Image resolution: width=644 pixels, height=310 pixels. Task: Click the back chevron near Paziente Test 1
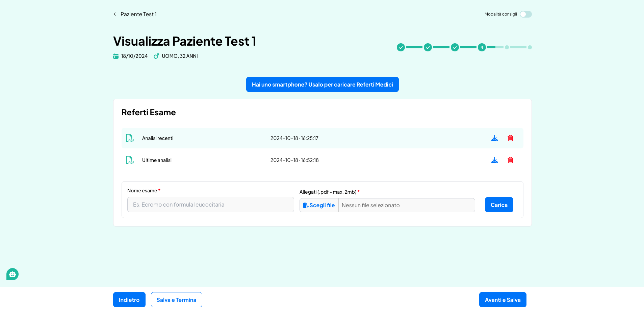[x=115, y=14]
